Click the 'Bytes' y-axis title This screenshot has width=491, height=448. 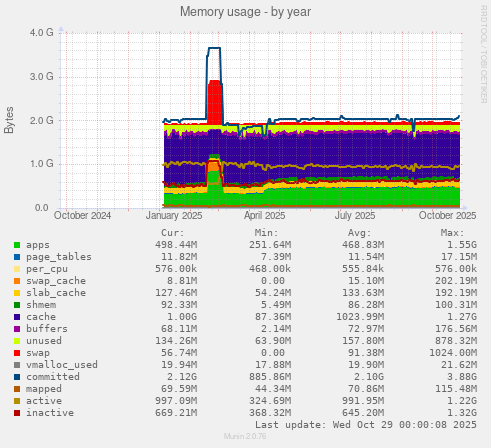[9, 120]
